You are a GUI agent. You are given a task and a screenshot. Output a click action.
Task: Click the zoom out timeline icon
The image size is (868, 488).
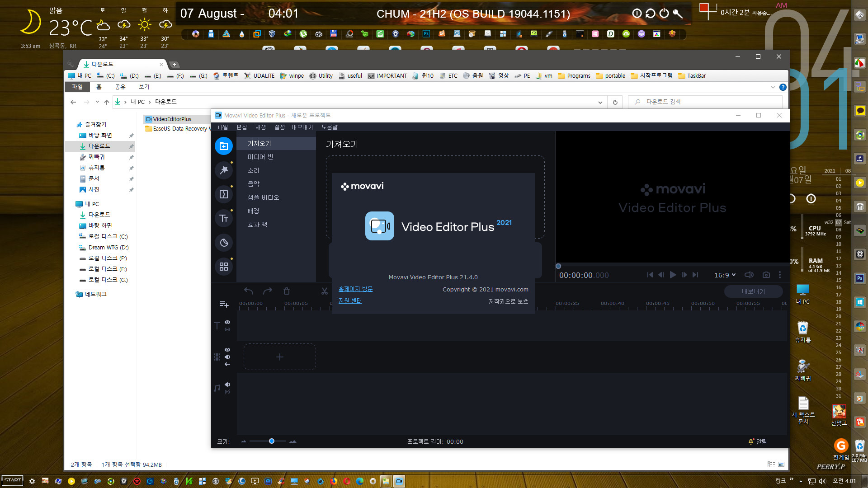244,441
